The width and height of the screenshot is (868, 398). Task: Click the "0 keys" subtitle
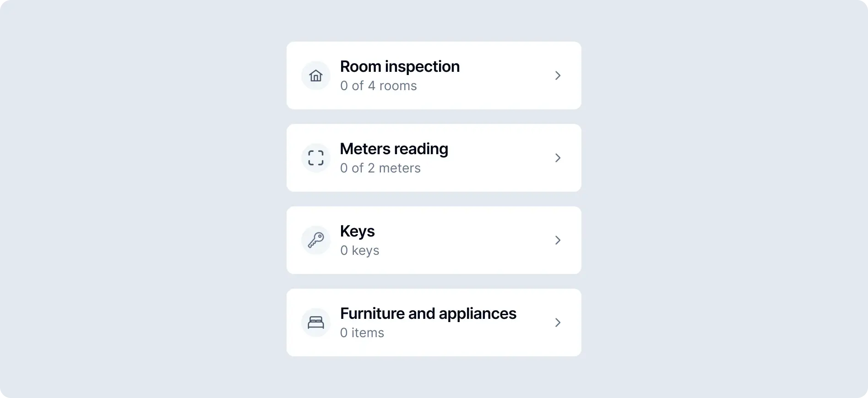[x=359, y=251]
